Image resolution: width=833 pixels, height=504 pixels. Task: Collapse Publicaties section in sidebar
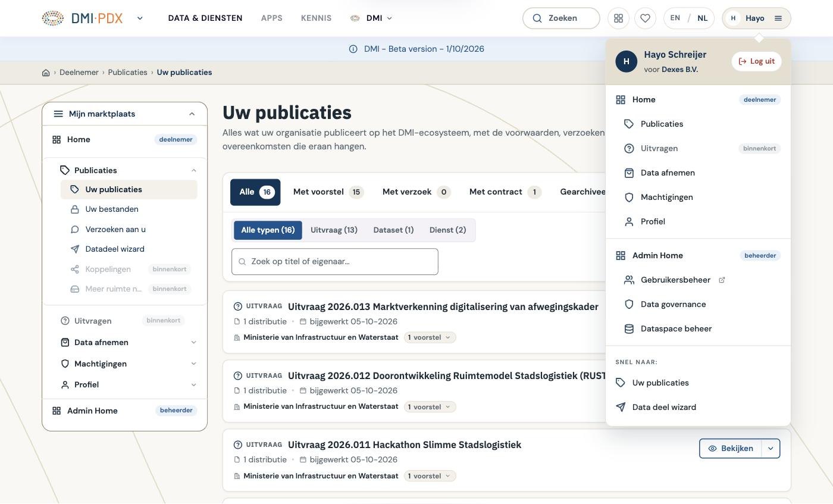(193, 170)
